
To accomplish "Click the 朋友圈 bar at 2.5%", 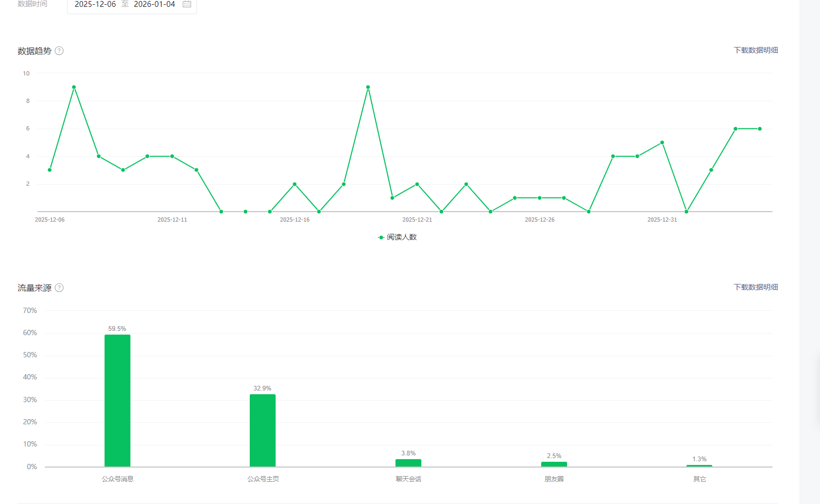I will [x=554, y=464].
